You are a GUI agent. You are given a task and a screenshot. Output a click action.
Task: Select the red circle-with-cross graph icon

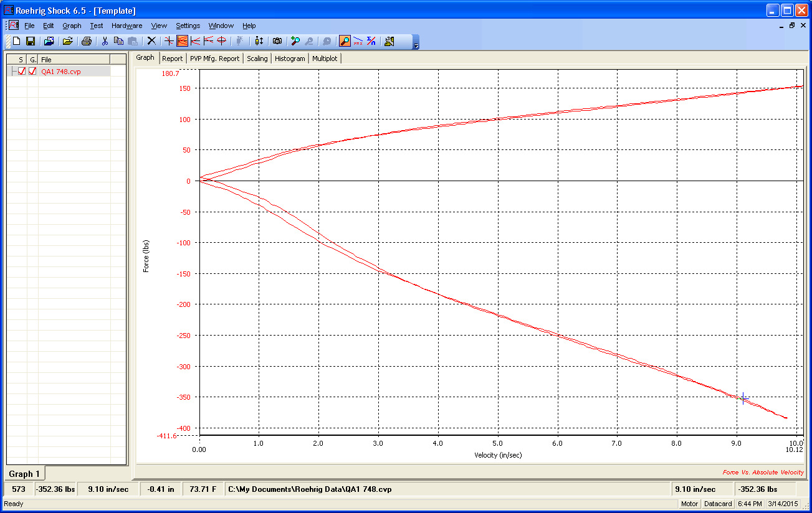pos(222,41)
